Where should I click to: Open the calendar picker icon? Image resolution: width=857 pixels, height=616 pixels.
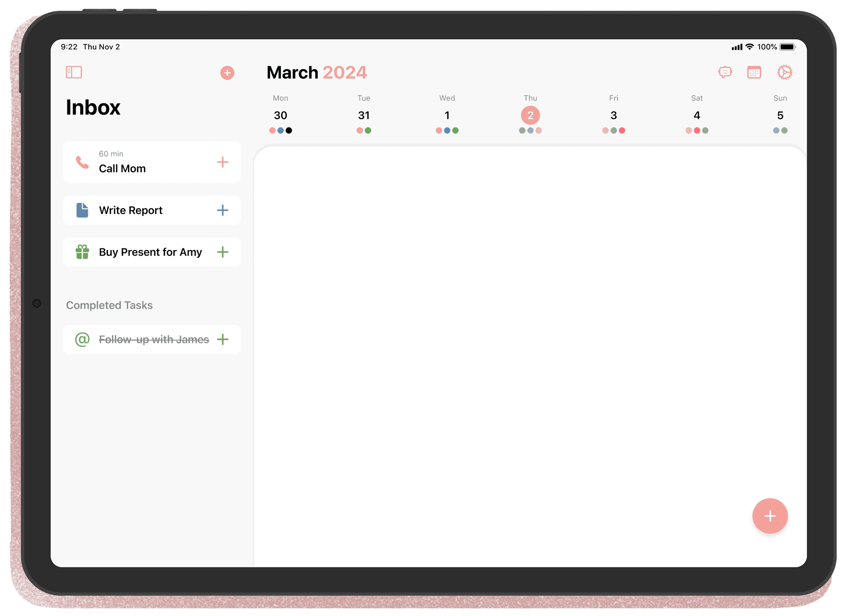(754, 72)
